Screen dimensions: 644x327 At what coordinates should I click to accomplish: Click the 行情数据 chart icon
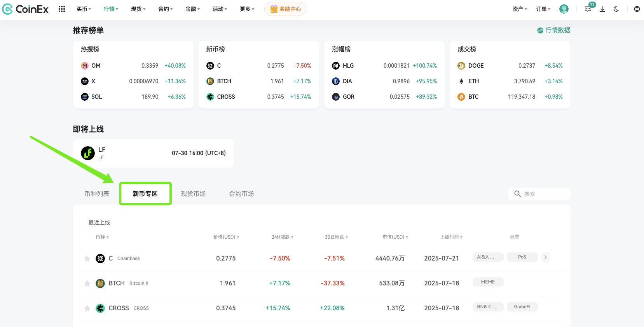pyautogui.click(x=540, y=30)
